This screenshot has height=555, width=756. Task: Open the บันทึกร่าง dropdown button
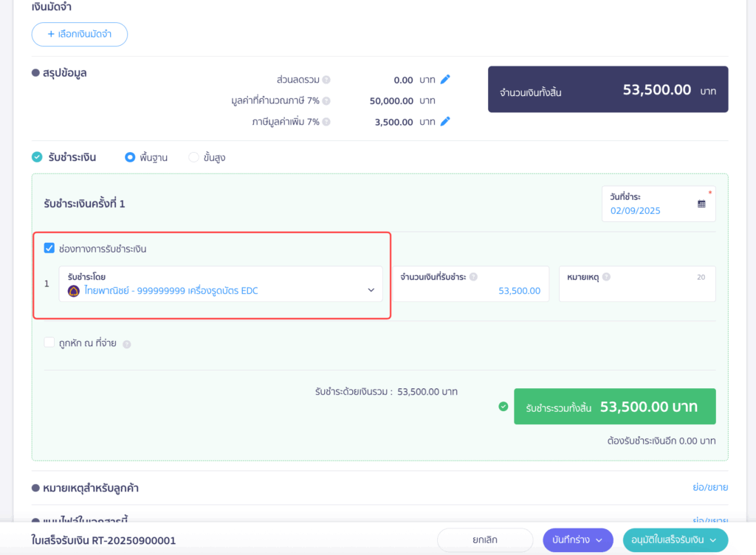pos(577,540)
